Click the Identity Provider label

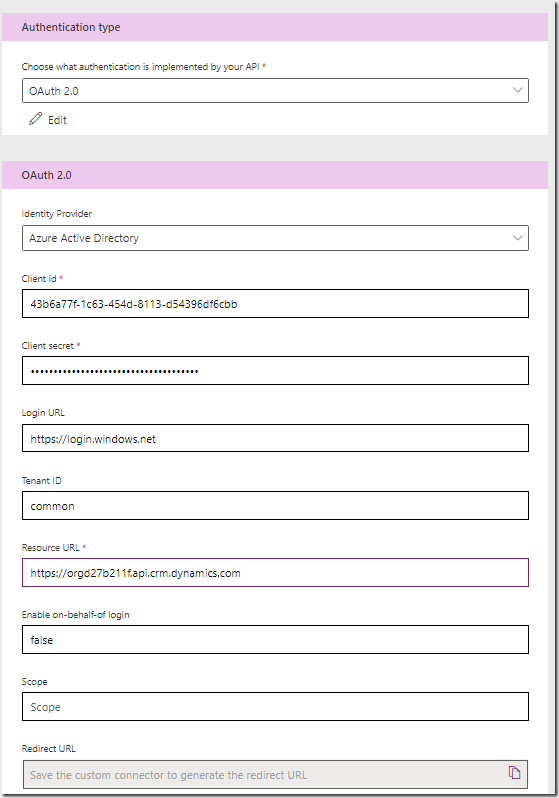tap(57, 214)
